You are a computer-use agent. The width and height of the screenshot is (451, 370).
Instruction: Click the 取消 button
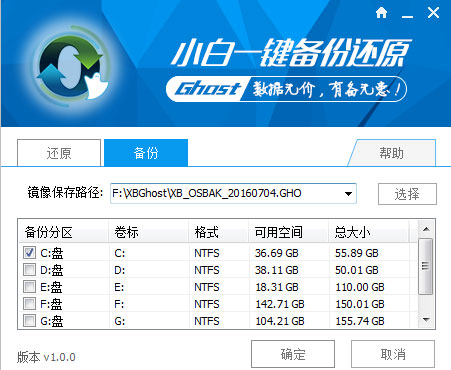pyautogui.click(x=393, y=354)
